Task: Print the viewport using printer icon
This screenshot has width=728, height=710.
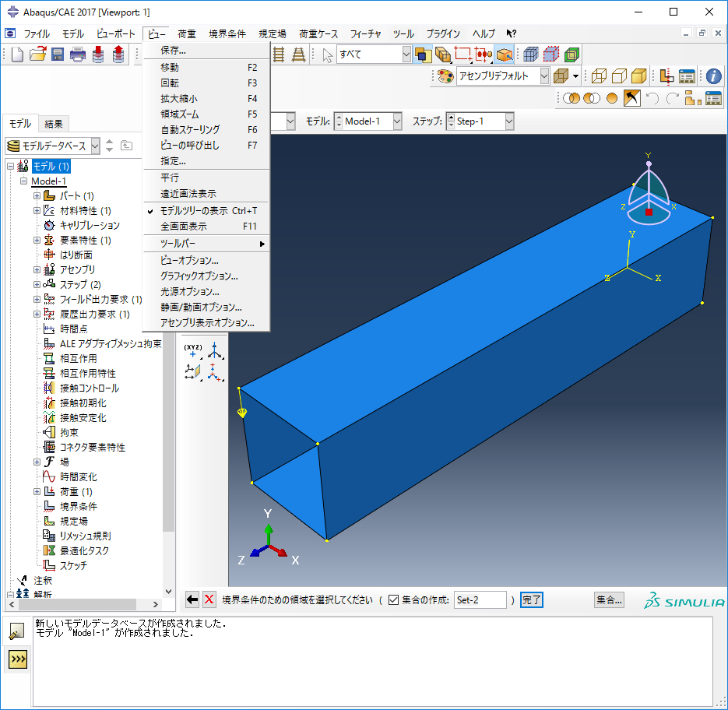Action: pyautogui.click(x=78, y=54)
